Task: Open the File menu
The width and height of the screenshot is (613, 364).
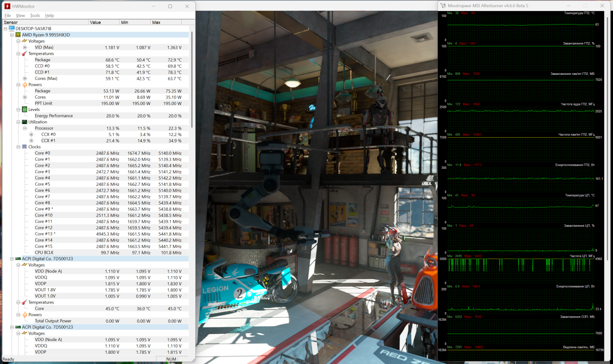Action: coord(8,16)
